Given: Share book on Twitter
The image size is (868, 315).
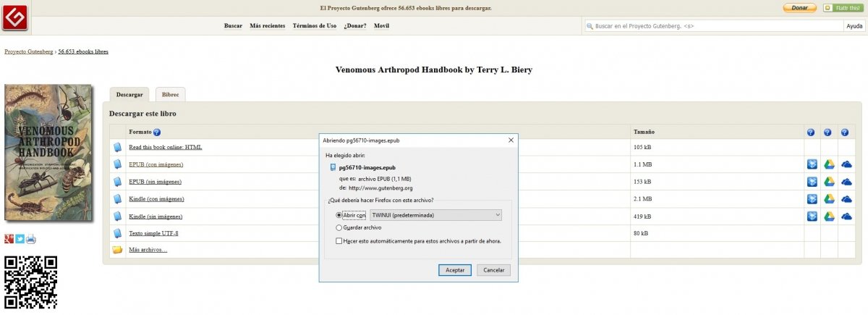Looking at the screenshot, I should 20,239.
